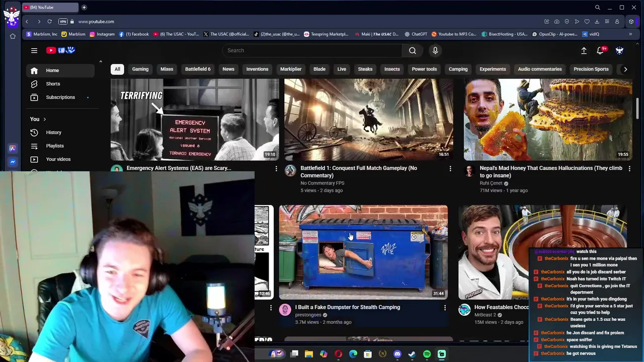The width and height of the screenshot is (644, 362).
Task: Open the privacy shield icon in address bar
Action: 567,22
